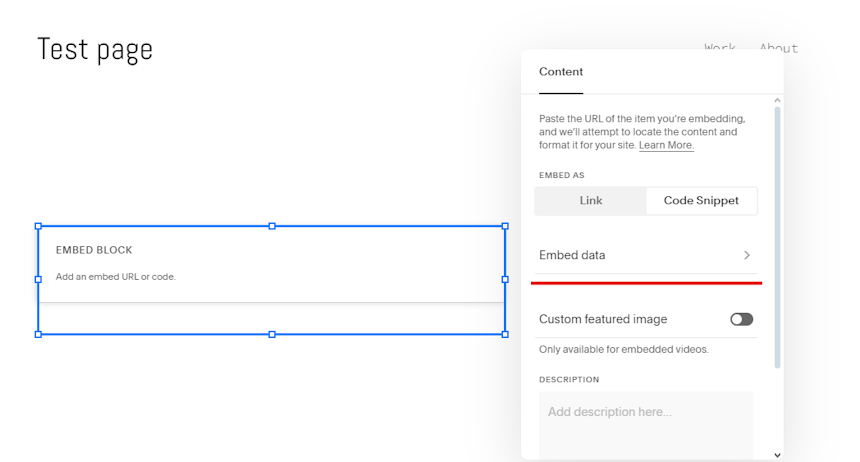Click the panel scroll-up arrow
The image size is (860, 462).
pyautogui.click(x=777, y=100)
